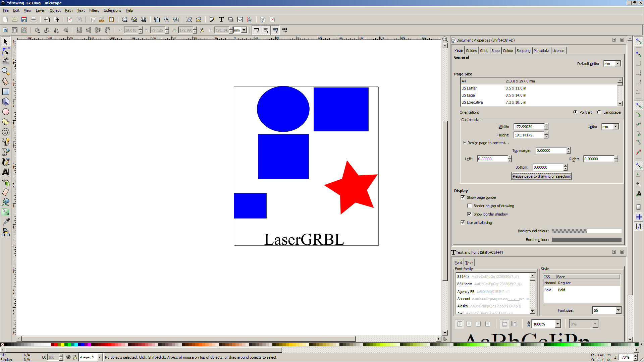This screenshot has width=644, height=362.
Task: Open the Fill and Stroke dialog icon
Action: point(212,19)
